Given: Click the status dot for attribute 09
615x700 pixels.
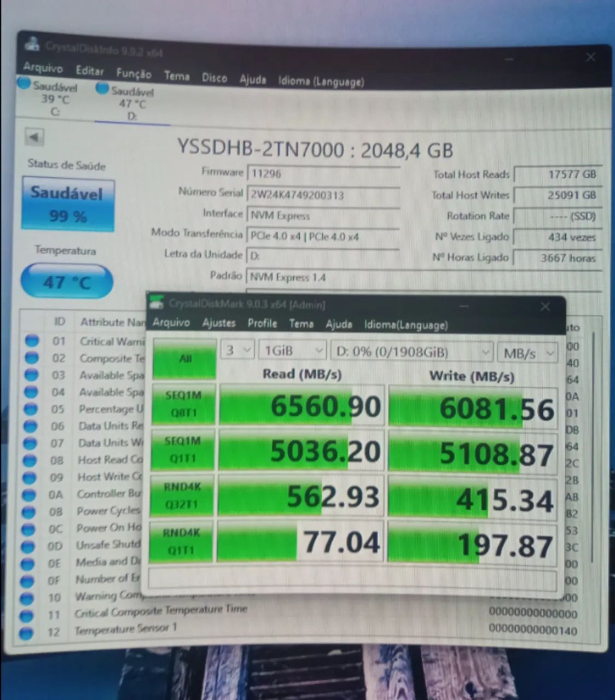Looking at the screenshot, I should [x=30, y=477].
